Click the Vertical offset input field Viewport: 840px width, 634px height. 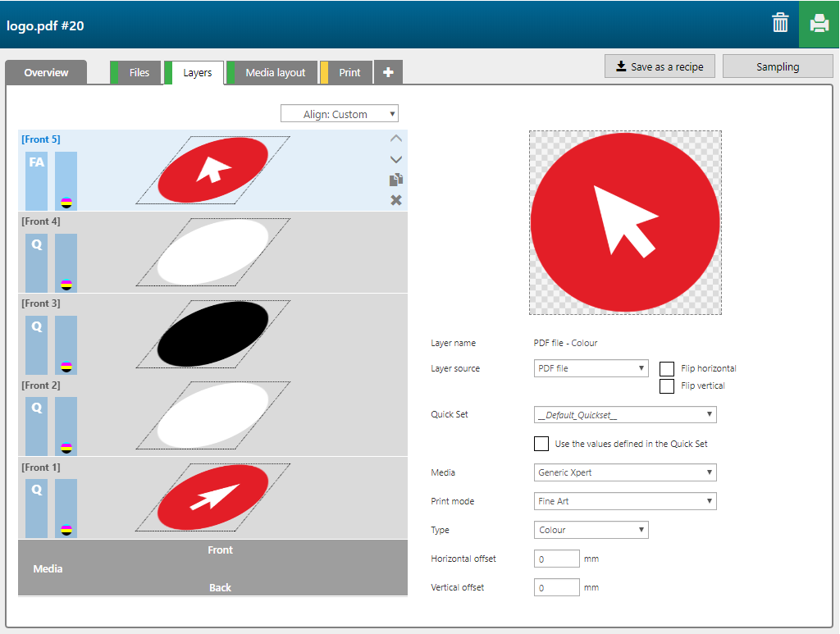pyautogui.click(x=557, y=587)
